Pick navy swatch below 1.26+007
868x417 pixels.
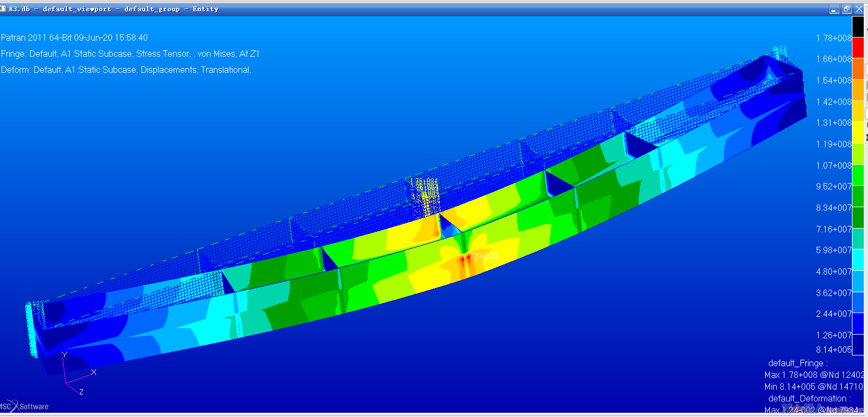pyautogui.click(x=858, y=345)
